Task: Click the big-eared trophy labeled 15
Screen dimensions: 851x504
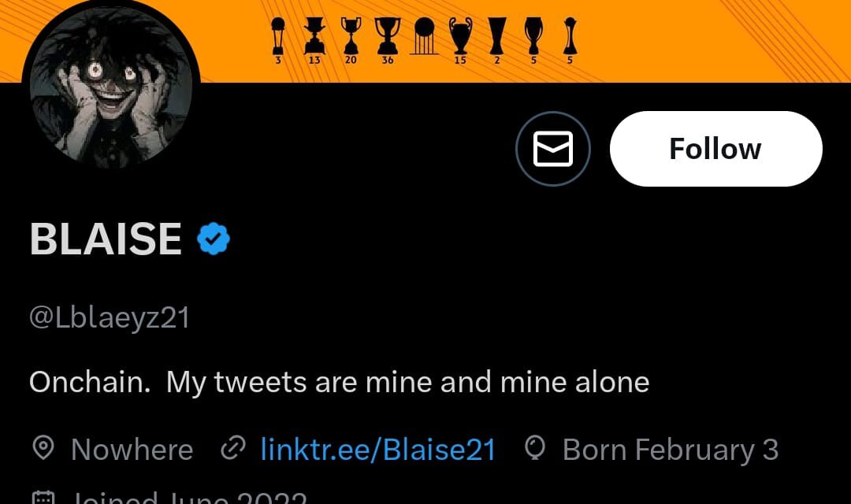Action: point(460,35)
